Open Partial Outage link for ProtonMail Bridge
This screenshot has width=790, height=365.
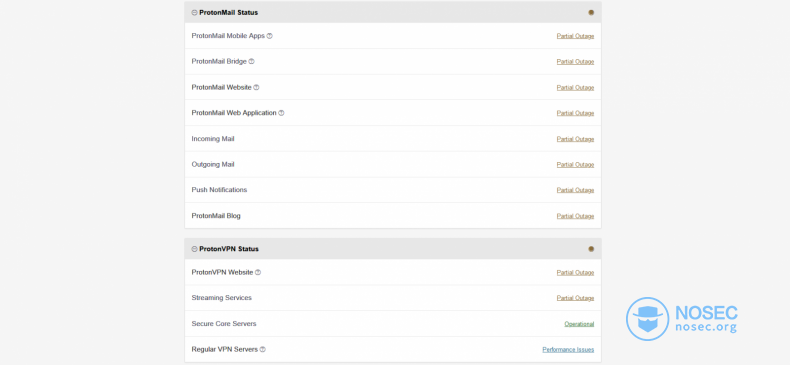(575, 62)
